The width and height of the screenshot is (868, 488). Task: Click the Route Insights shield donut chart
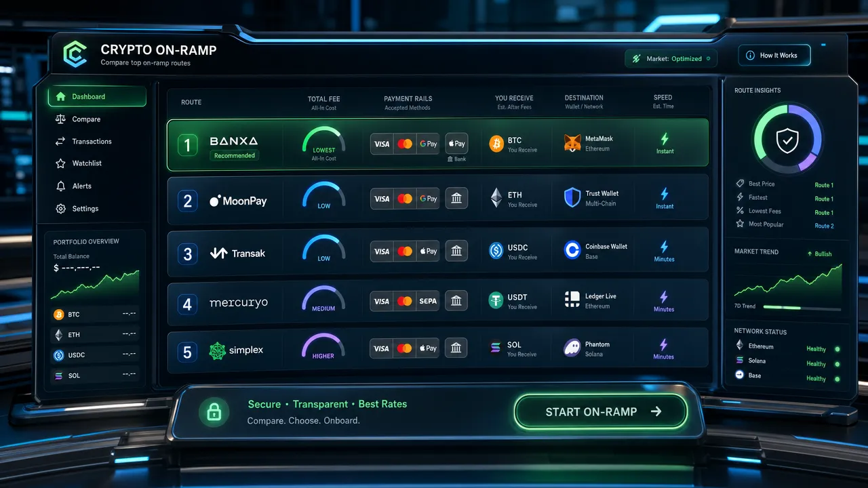[x=787, y=140]
